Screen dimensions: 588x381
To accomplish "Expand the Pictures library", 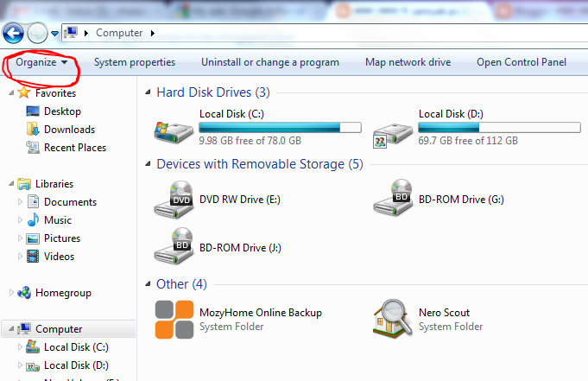I will click(x=20, y=238).
